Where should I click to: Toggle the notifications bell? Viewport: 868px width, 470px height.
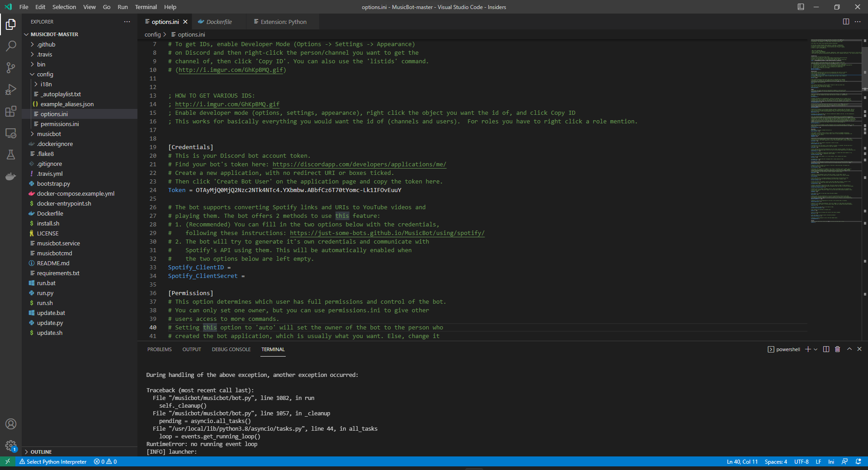pos(859,461)
